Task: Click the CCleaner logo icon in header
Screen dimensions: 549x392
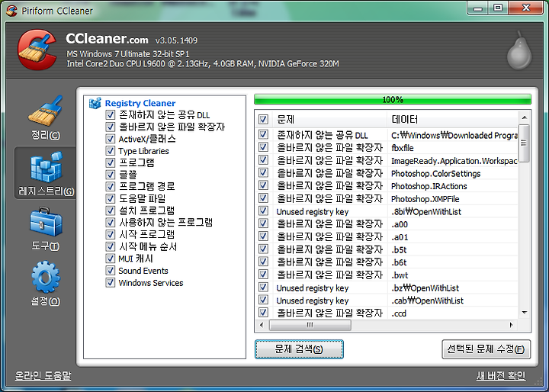Action: (37, 50)
